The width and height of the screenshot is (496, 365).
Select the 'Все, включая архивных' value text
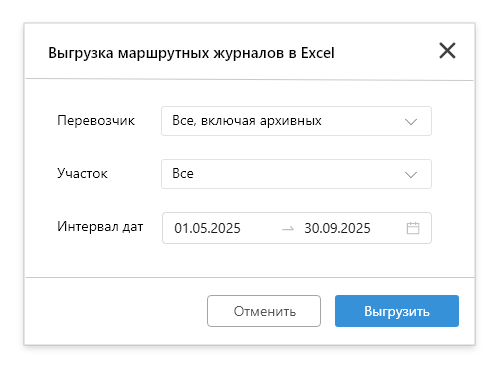click(x=247, y=121)
